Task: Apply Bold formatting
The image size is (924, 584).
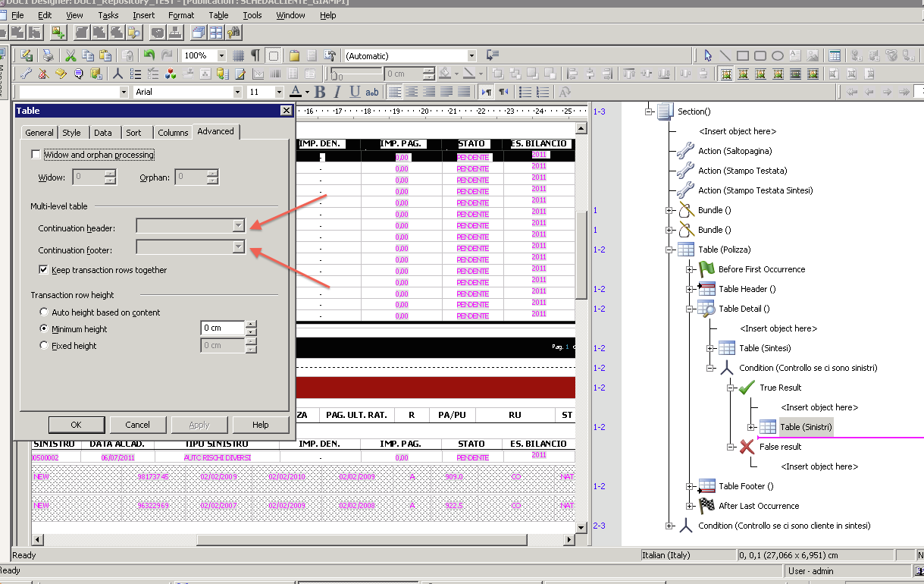Action: [x=320, y=92]
